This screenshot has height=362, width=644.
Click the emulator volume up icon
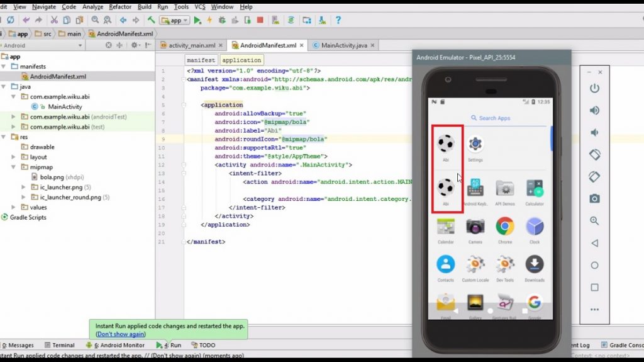(594, 111)
